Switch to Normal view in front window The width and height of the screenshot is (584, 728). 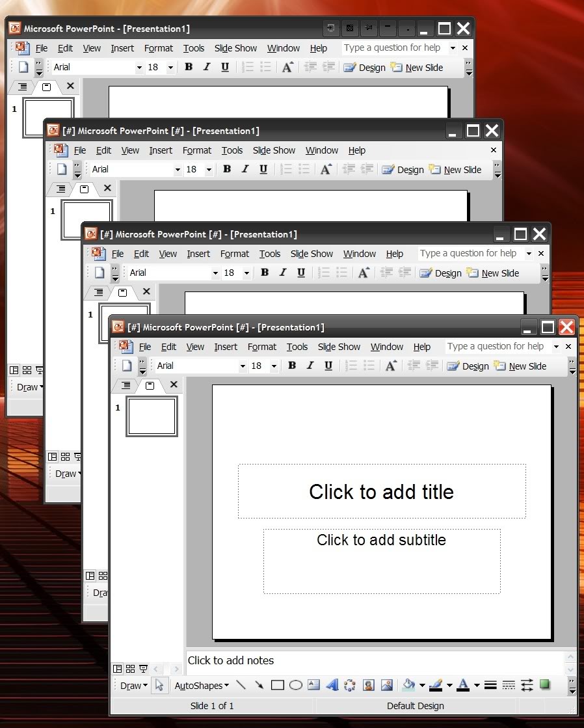coord(118,669)
